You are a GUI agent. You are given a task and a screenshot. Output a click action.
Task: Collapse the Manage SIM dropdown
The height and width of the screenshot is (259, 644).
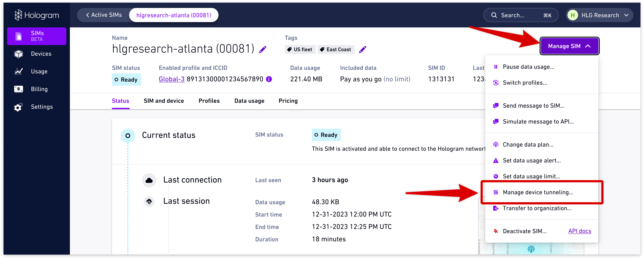point(569,46)
